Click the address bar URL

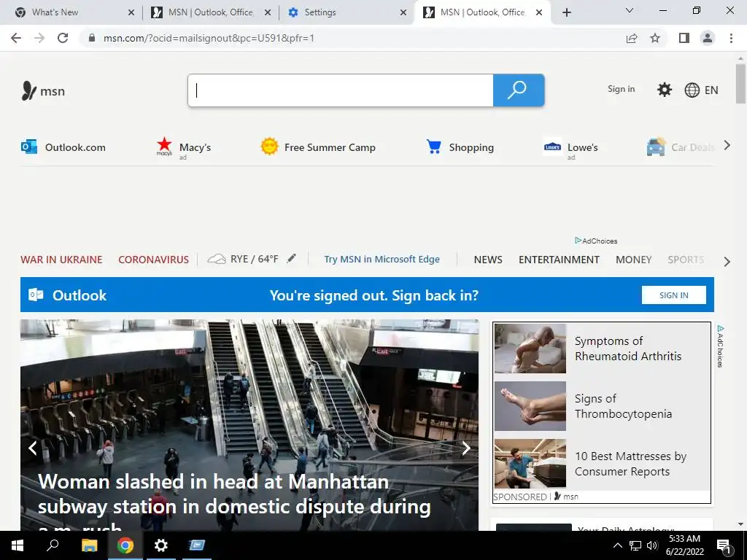click(209, 38)
